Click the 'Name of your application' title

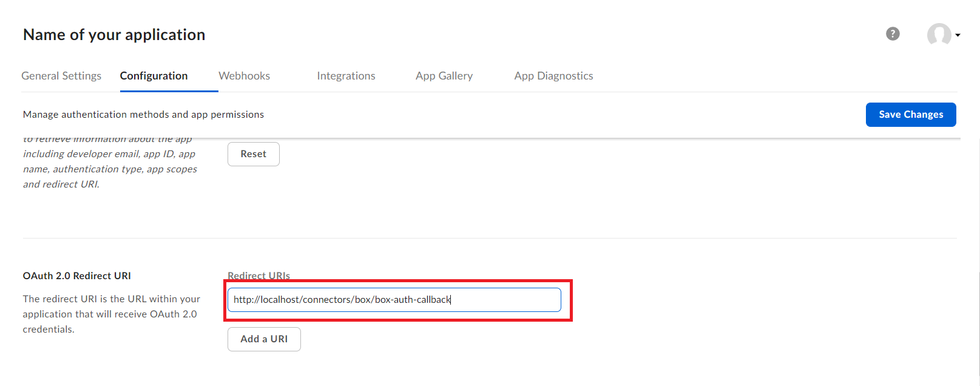click(114, 35)
